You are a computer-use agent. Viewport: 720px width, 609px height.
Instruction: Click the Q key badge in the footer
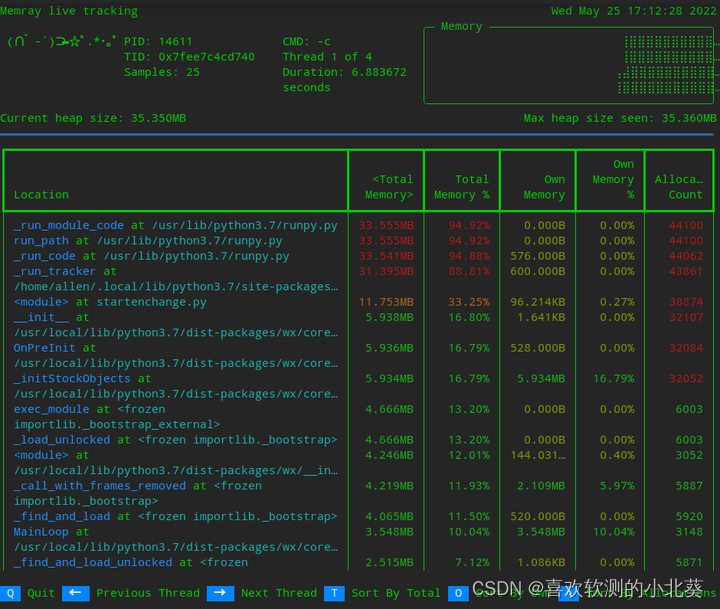point(10,593)
